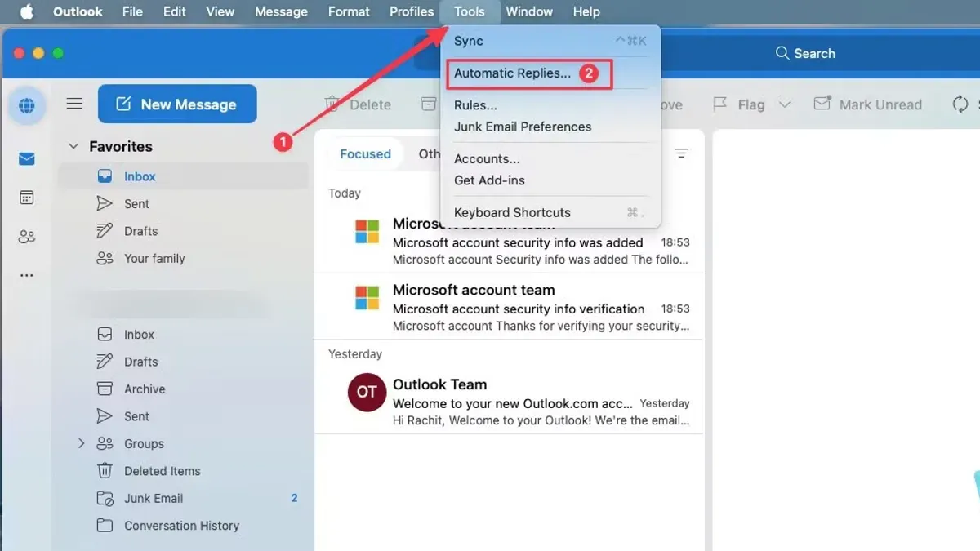The height and width of the screenshot is (551, 980).
Task: Switch to People view icon
Action: pos(27,237)
